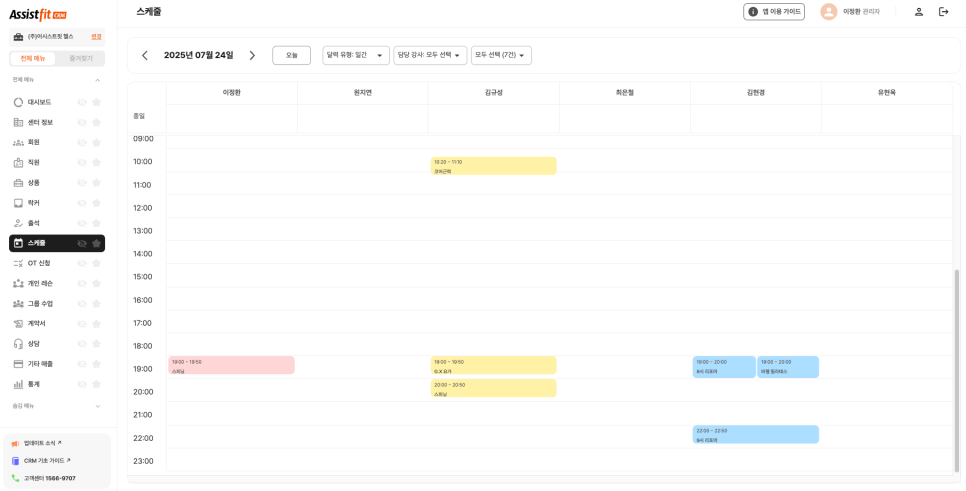Go to the previous day with left arrow

tap(145, 56)
